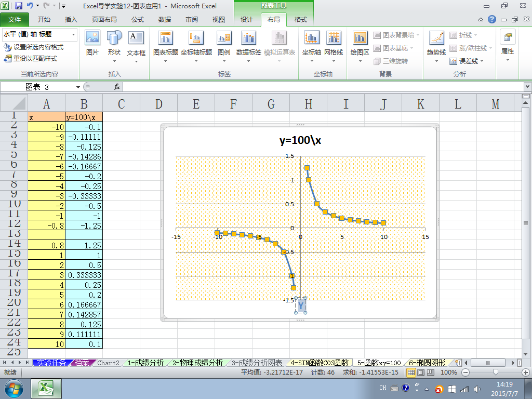Select the chart title y=100\x

pos(300,140)
